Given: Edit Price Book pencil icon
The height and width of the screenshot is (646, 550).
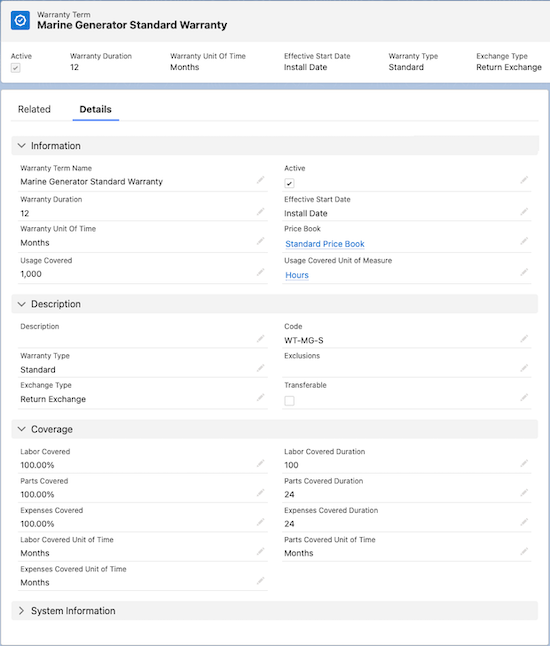Looking at the screenshot, I should click(524, 241).
